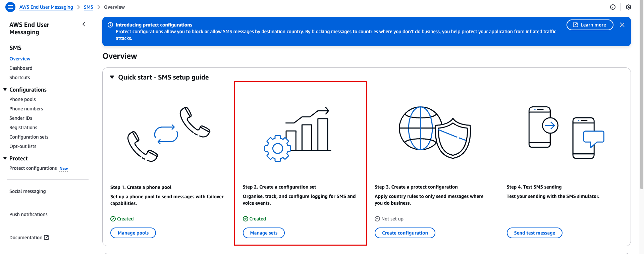
Task: Click the Created check icon under Step 1
Action: pyautogui.click(x=113, y=219)
